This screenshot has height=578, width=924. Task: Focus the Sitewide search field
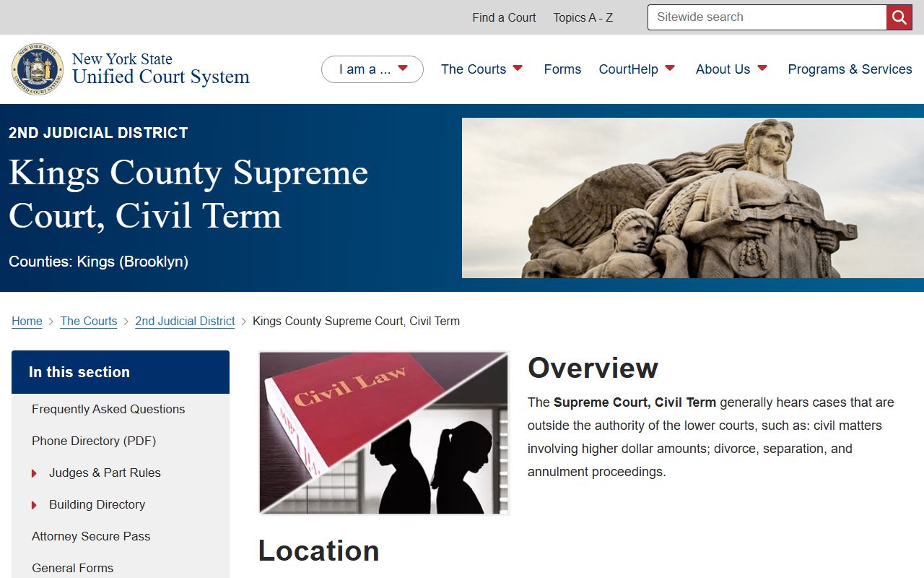767,17
